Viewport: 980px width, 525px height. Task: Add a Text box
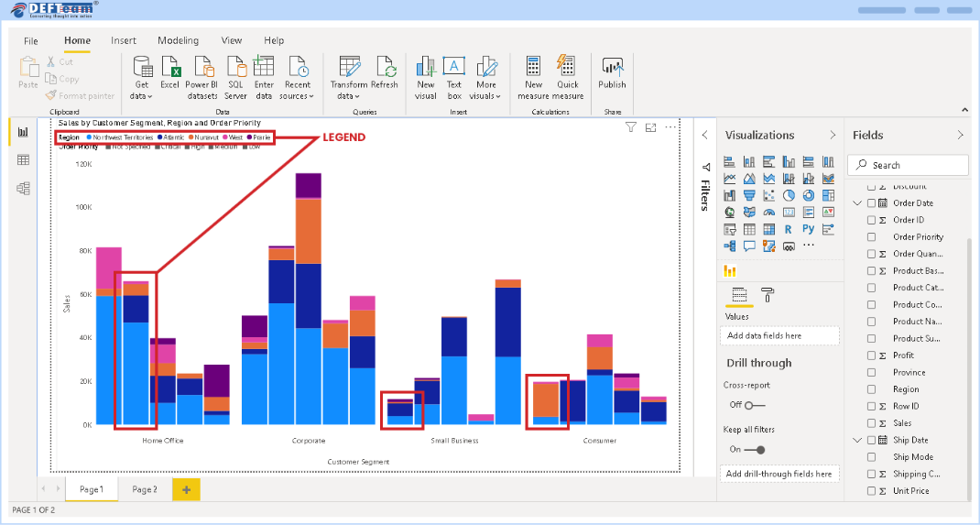pos(454,68)
